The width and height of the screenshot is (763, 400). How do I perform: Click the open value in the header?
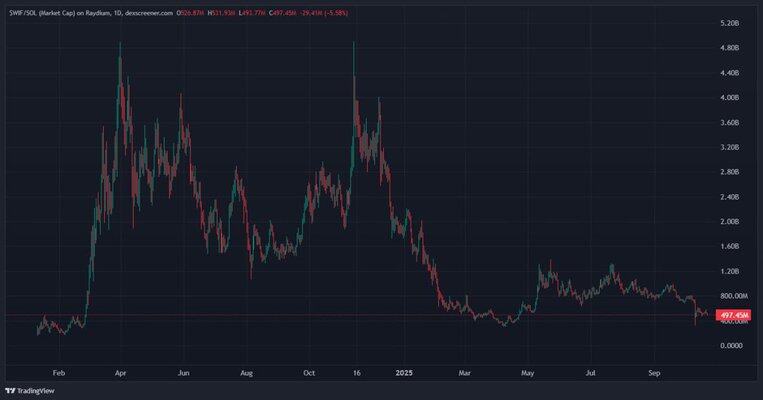(192, 10)
